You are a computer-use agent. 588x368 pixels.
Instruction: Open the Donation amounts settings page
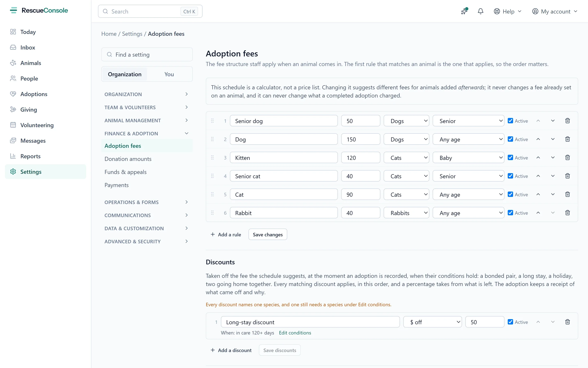[x=147, y=159]
